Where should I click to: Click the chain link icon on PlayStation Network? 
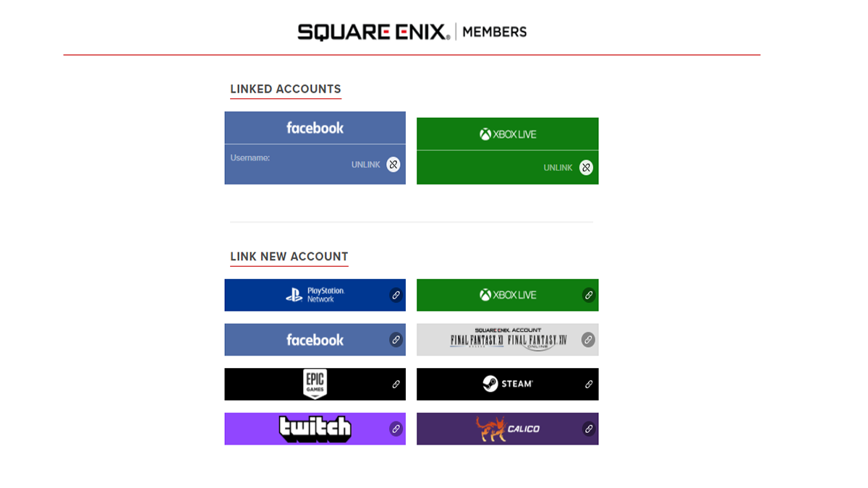(x=396, y=295)
